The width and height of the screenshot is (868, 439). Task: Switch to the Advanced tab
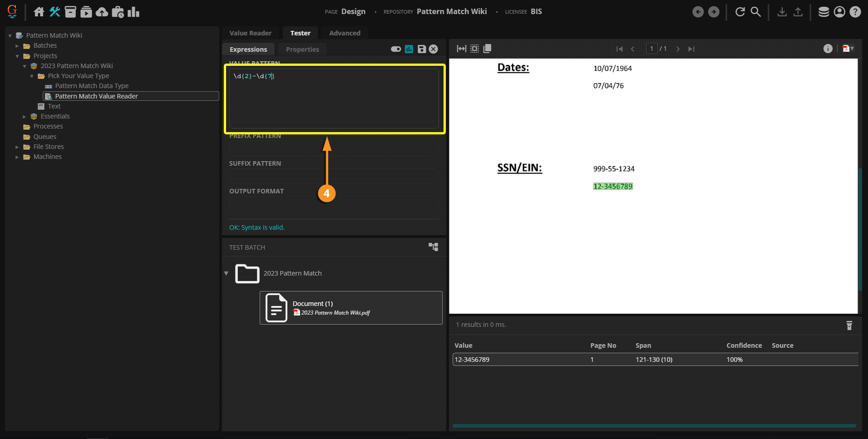pos(345,33)
